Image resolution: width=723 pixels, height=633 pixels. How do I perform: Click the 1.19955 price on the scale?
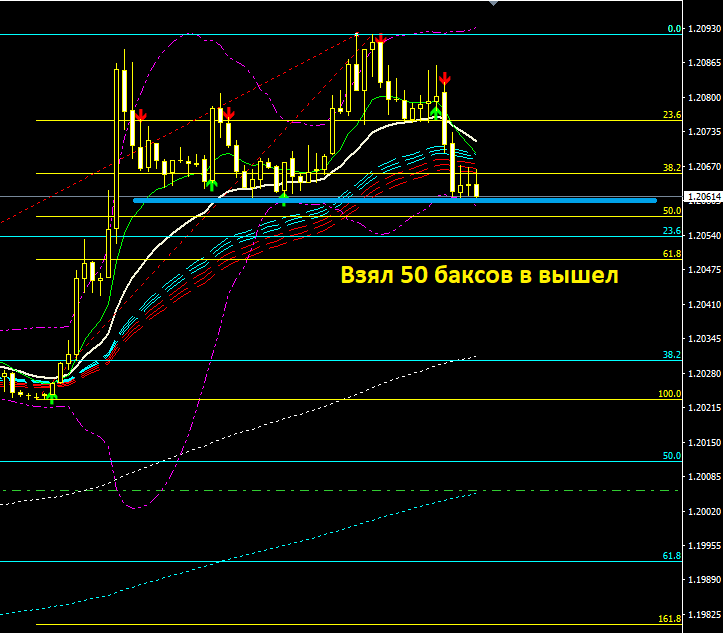(704, 546)
